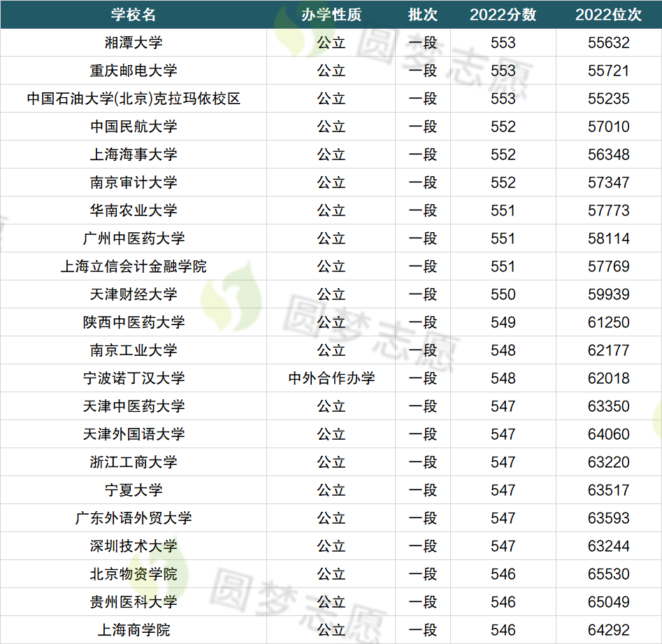Click the 2022分数 column header
Viewport: 662px width, 644px height.
[x=503, y=15]
